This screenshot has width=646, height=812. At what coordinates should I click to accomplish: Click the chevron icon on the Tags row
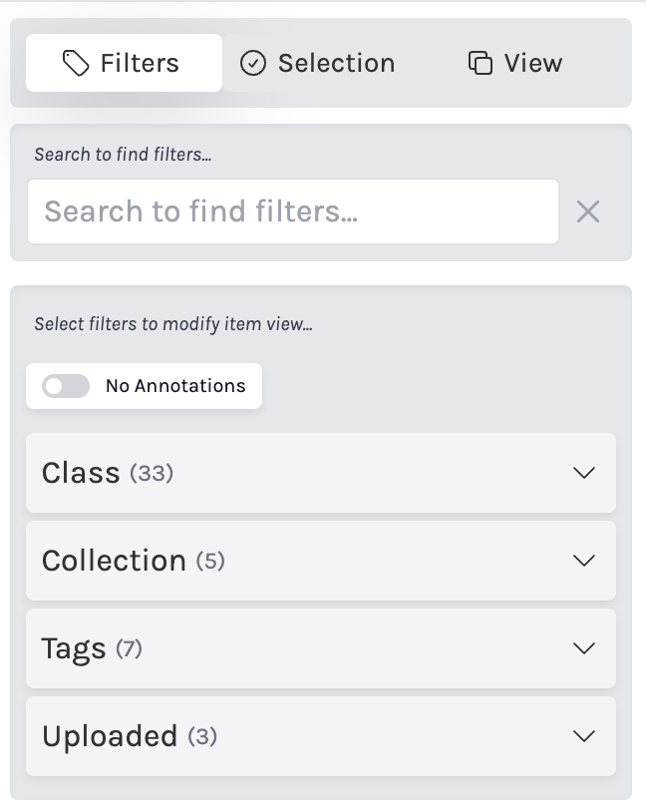pyautogui.click(x=584, y=648)
